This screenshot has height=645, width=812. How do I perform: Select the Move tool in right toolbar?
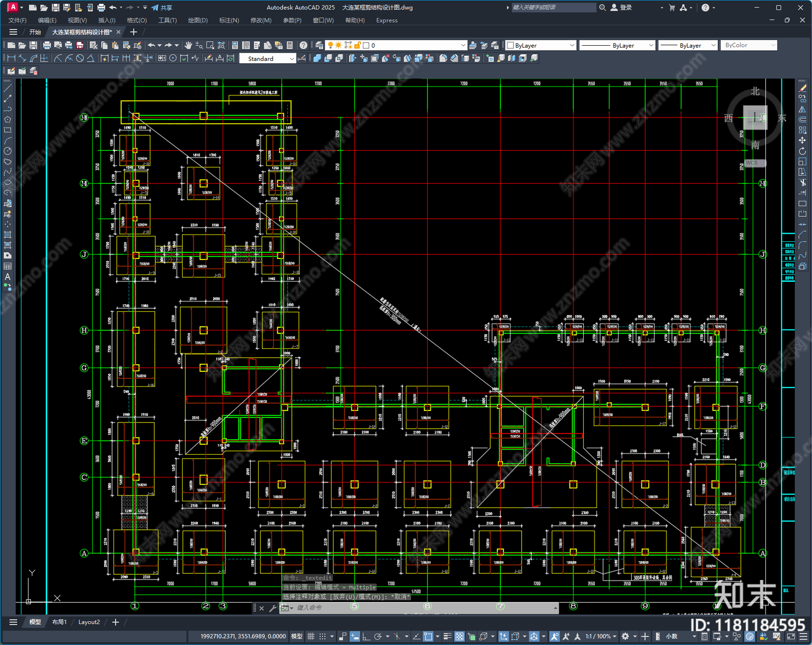click(802, 140)
